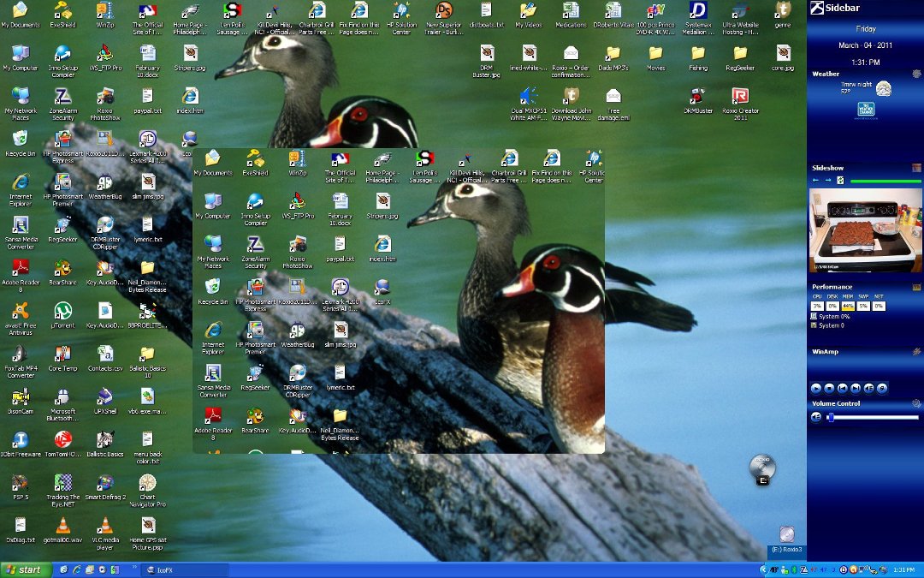
Task: Show next Slideshow picture with right arrow
Action: coord(828,180)
